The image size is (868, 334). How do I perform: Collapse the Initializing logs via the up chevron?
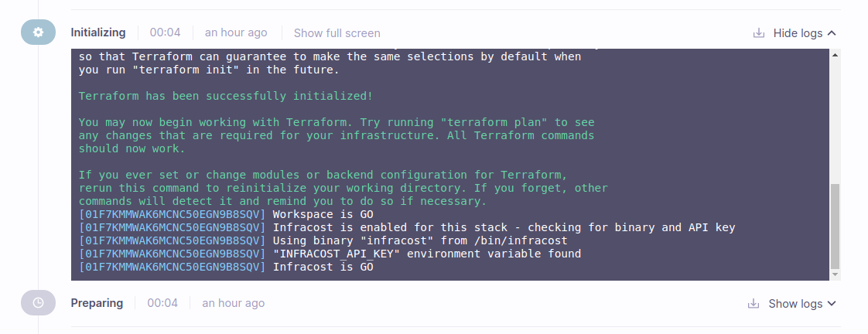click(x=832, y=33)
